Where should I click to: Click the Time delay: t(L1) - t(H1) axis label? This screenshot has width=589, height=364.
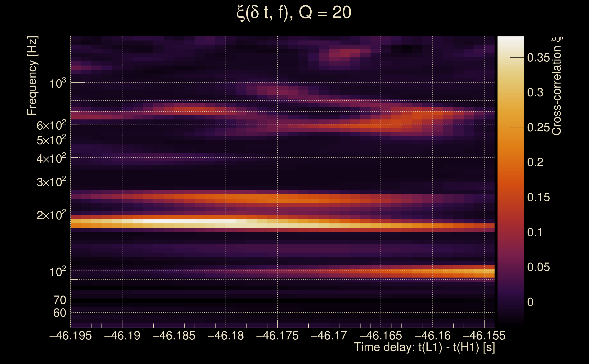[424, 347]
